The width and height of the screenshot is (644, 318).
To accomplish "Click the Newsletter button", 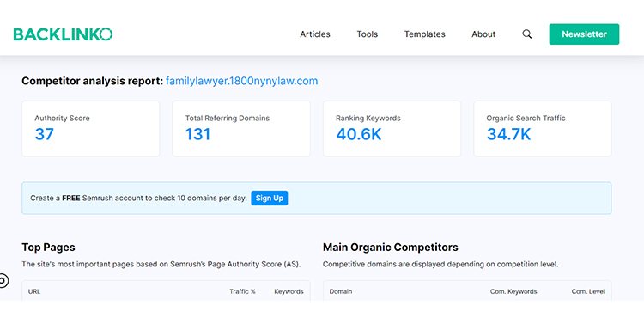I will click(584, 34).
